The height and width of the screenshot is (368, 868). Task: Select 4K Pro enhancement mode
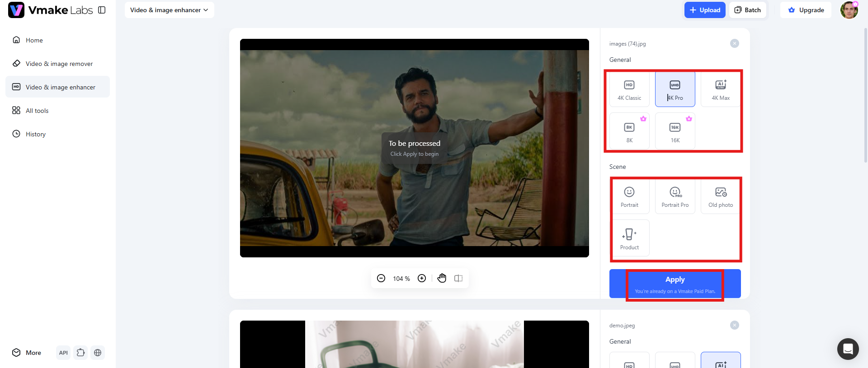pos(675,89)
